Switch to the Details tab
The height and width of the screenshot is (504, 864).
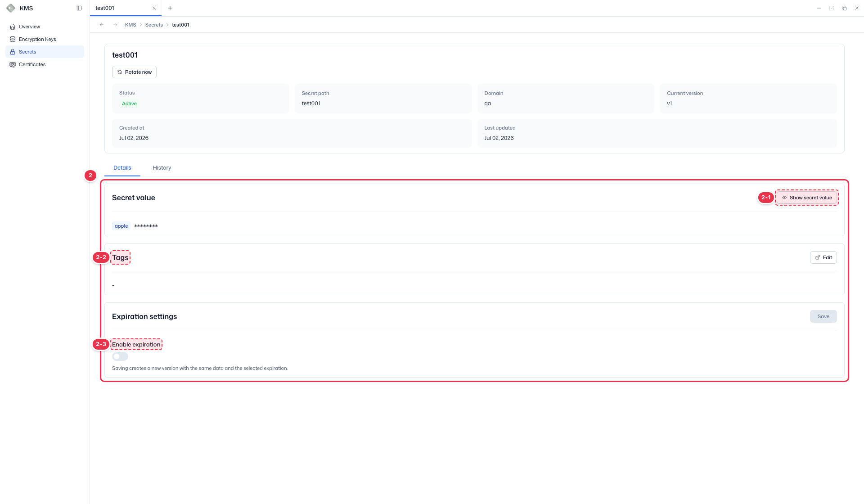coord(122,168)
